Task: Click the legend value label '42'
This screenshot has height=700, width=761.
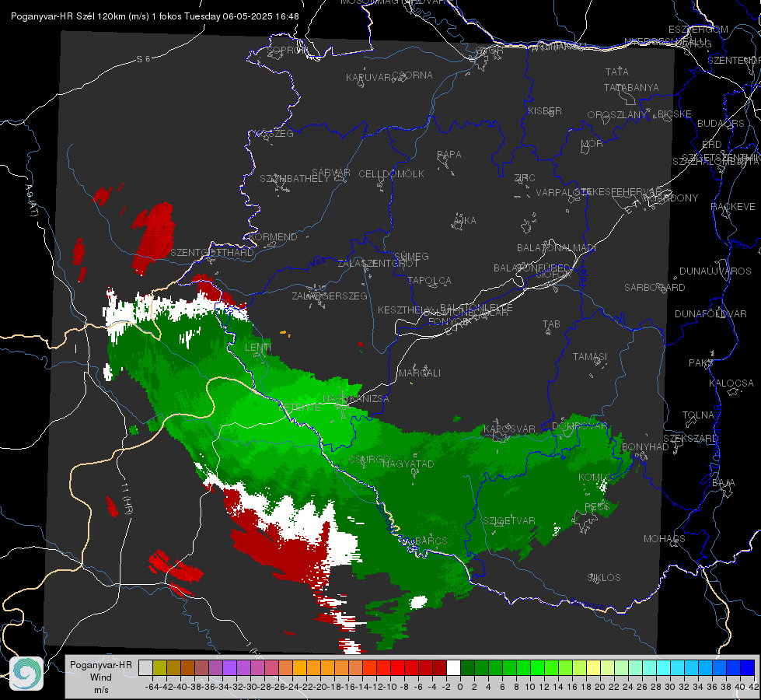Action: [x=754, y=687]
